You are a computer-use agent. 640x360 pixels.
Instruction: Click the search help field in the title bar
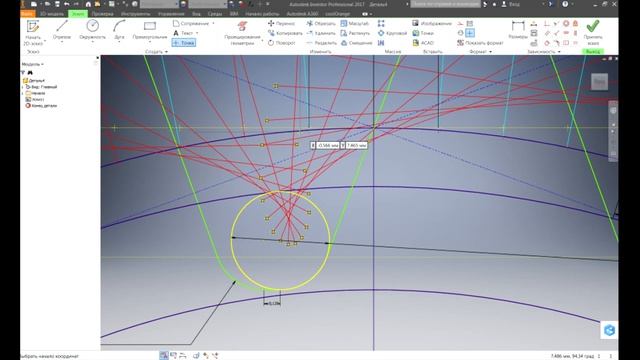pyautogui.click(x=445, y=4)
